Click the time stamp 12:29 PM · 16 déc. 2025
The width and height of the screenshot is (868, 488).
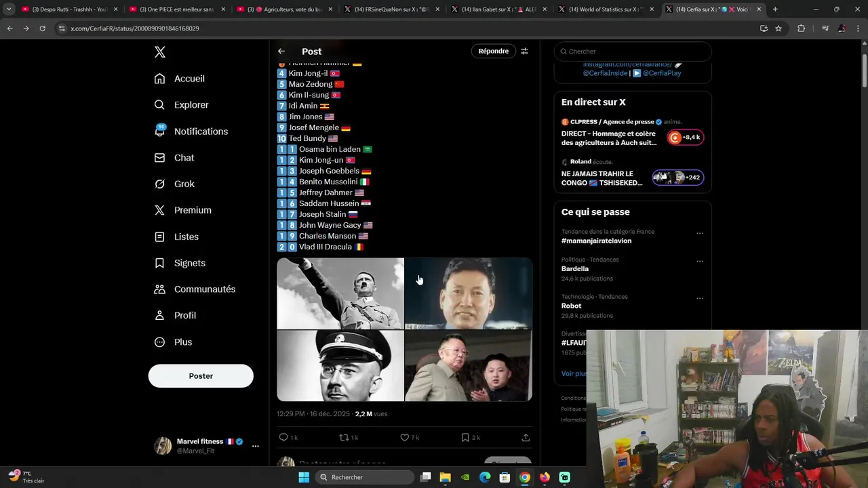[x=313, y=414]
